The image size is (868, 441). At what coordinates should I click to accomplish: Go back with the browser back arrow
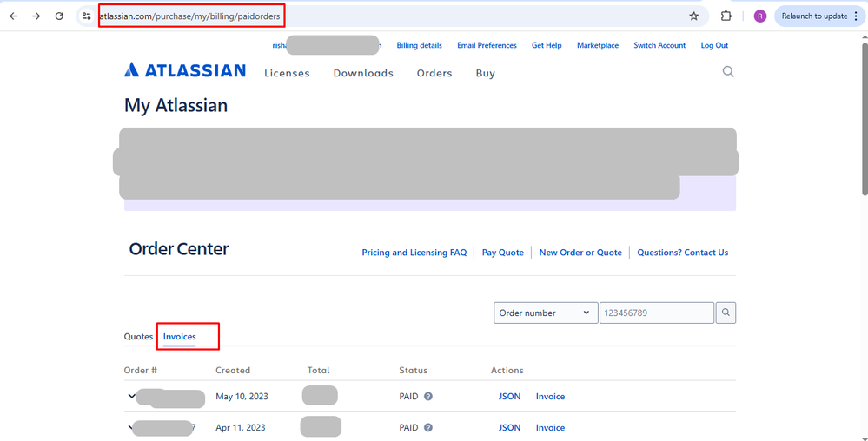click(13, 16)
